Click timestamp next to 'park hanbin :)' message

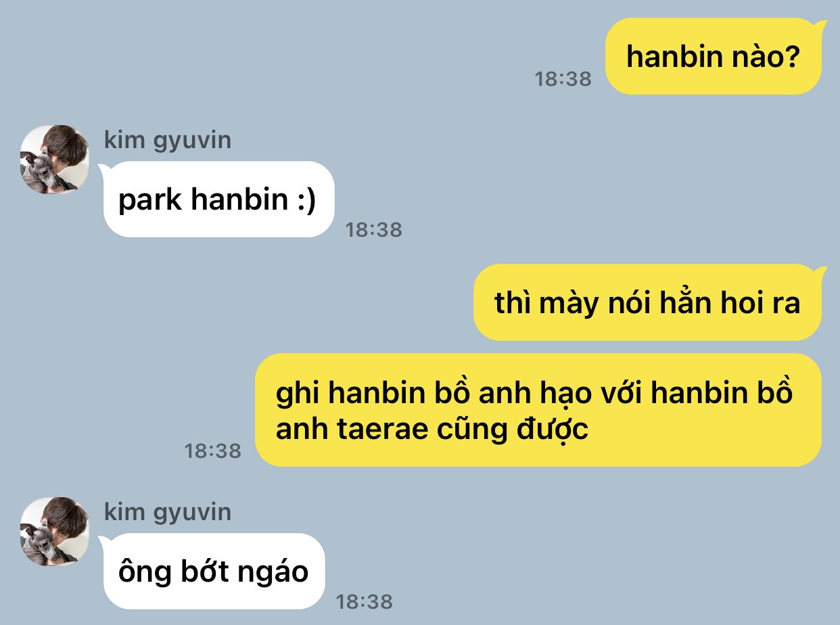374,229
